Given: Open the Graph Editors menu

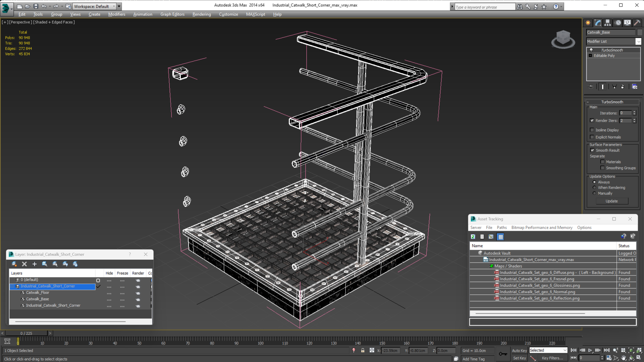Looking at the screenshot, I should (x=172, y=14).
